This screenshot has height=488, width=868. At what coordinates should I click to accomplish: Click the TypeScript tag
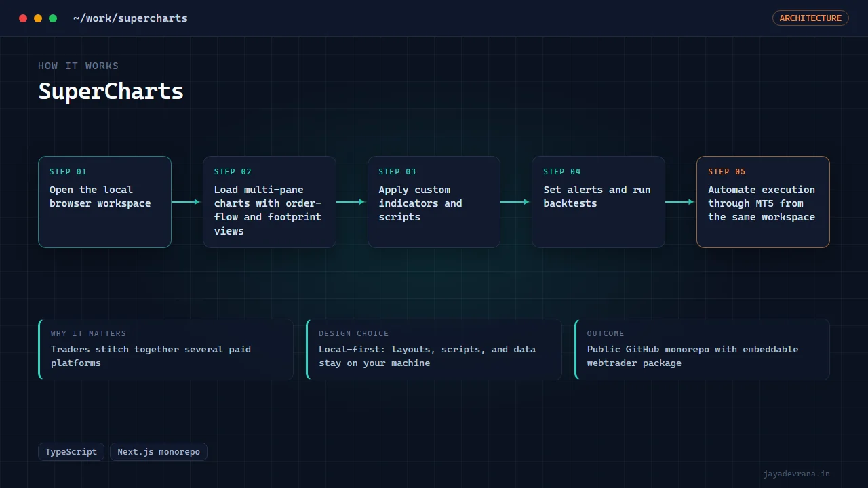[x=71, y=452]
